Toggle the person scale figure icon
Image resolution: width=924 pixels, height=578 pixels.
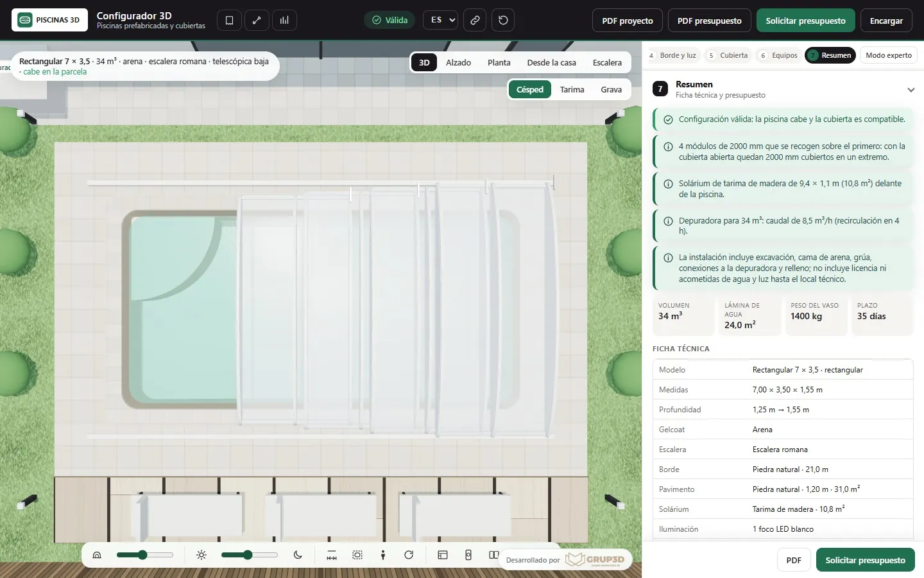pyautogui.click(x=383, y=555)
